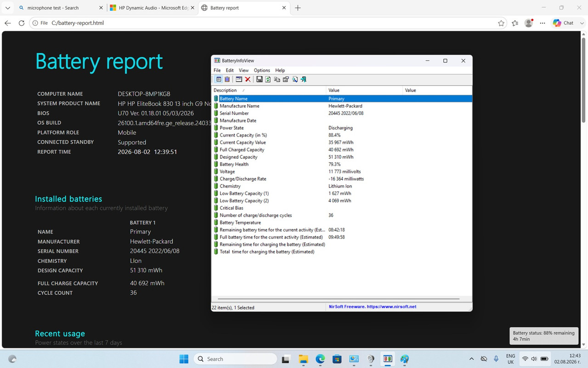The width and height of the screenshot is (588, 368).
Task: Select the Designed Capacity row
Action: [342, 157]
